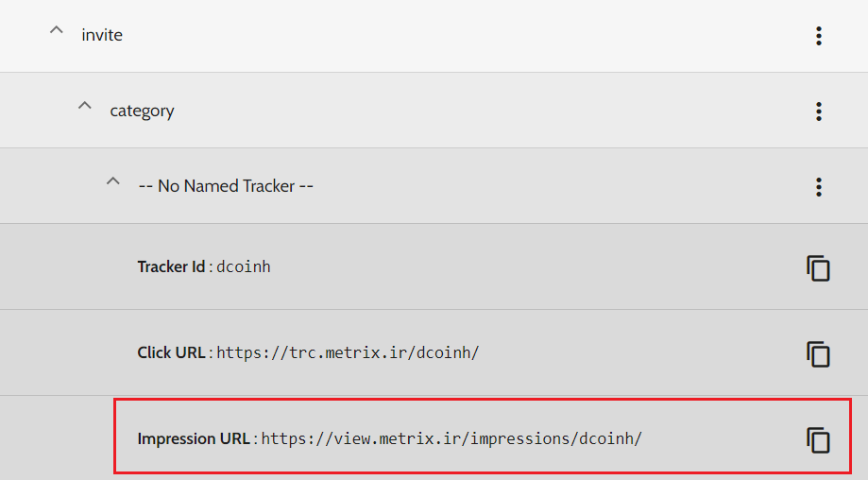Select the category row label

coord(142,111)
